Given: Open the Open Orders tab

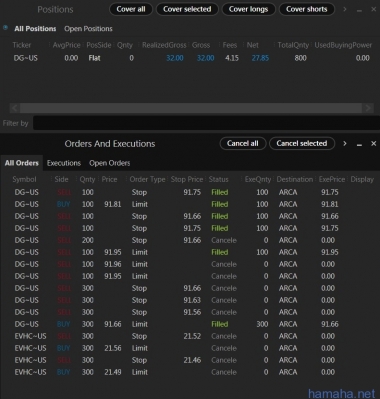Looking at the screenshot, I should (x=110, y=163).
